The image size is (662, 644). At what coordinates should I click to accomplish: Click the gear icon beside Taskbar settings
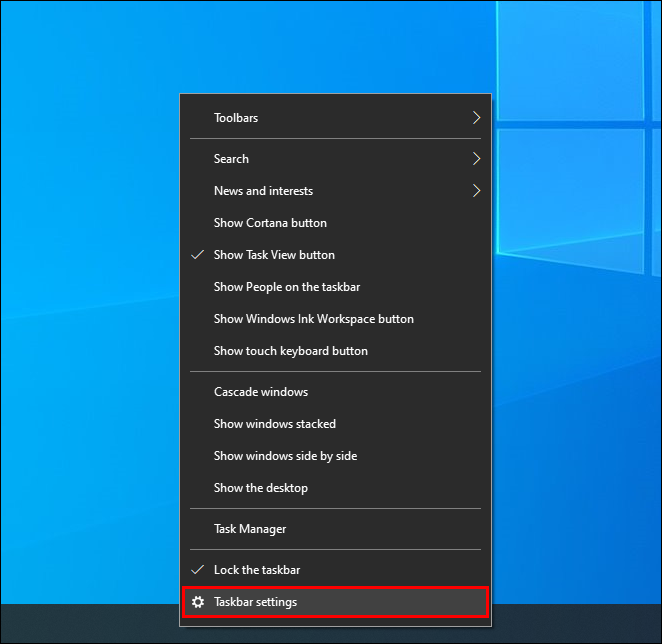[x=198, y=602]
